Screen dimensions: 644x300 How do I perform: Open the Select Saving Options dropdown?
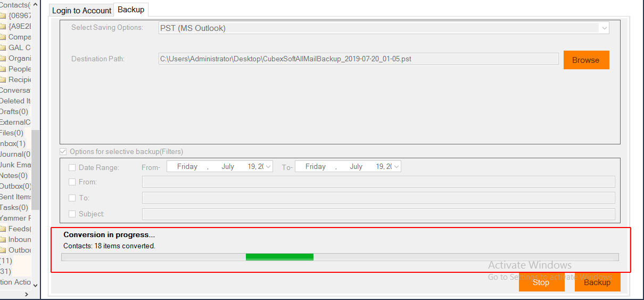[604, 28]
